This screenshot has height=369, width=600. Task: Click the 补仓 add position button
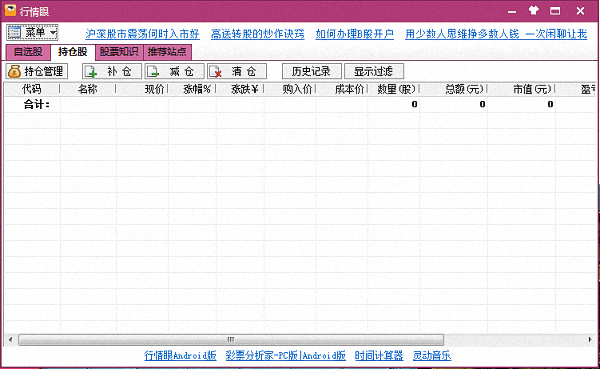point(112,72)
